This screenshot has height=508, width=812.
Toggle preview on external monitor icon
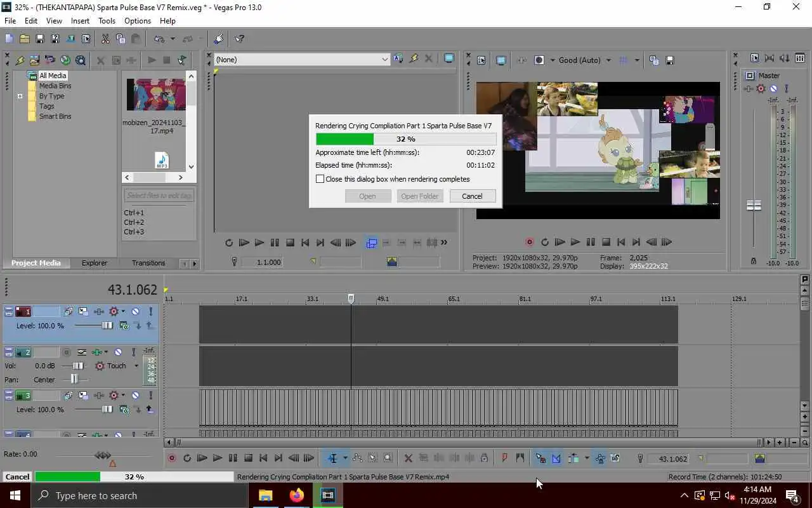tap(501, 60)
